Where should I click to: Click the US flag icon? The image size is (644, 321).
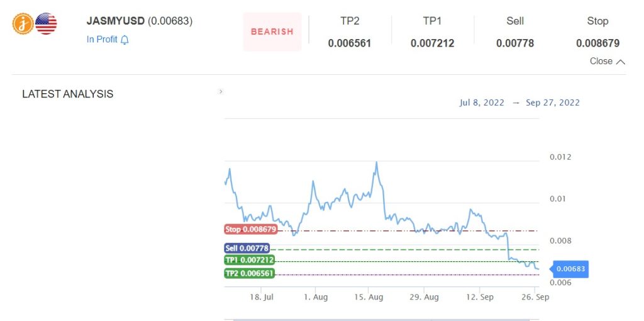point(46,23)
